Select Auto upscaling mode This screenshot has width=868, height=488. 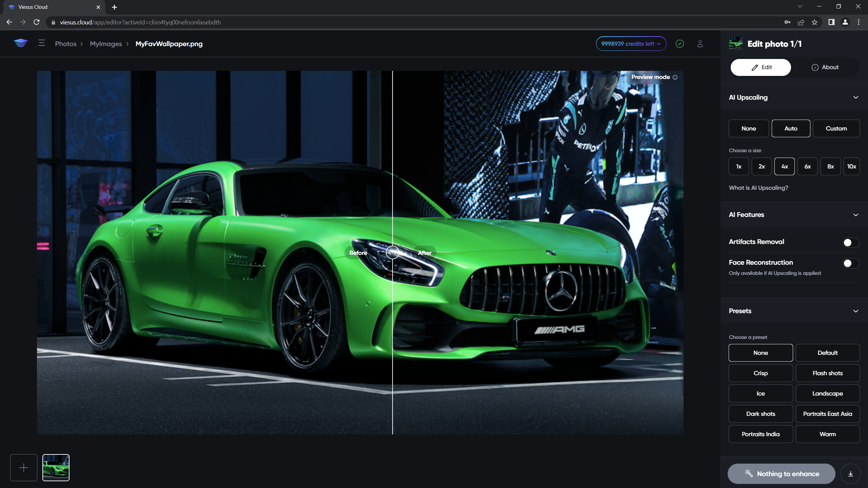pyautogui.click(x=791, y=128)
